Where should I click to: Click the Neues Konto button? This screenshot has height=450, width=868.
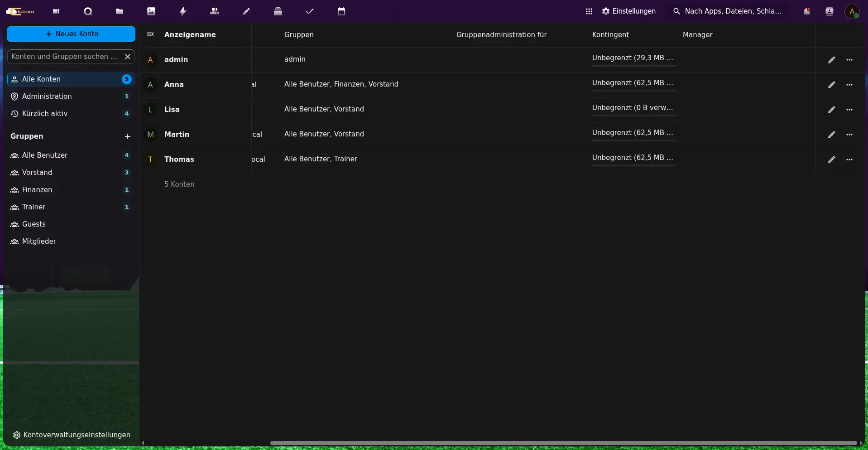click(71, 34)
